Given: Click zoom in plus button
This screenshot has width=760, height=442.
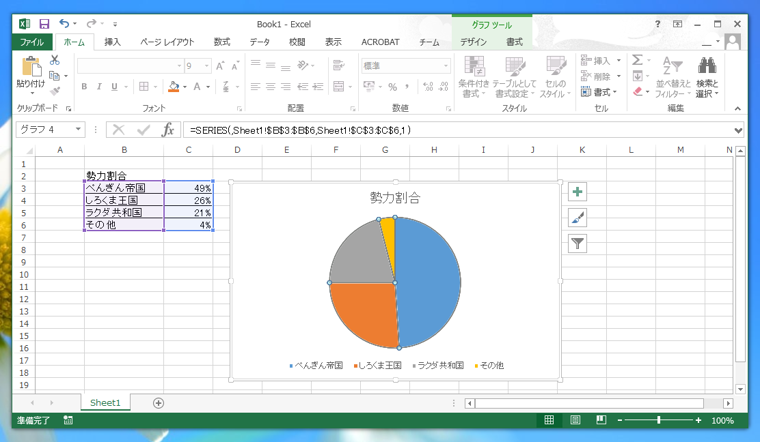Looking at the screenshot, I should point(698,420).
